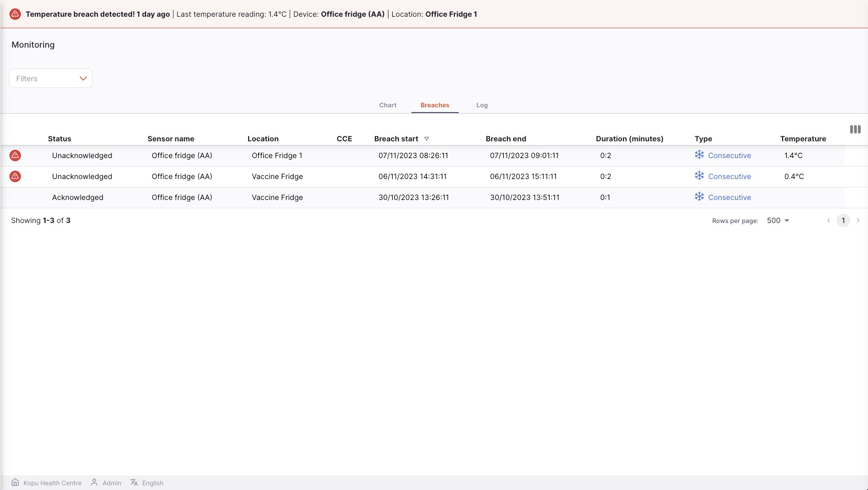Click the Admin user icon in the footer
This screenshot has width=868, height=490.
coord(94,483)
